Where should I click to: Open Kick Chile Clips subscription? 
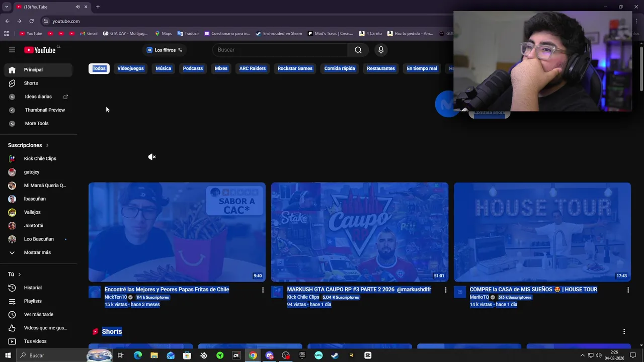coord(38,159)
